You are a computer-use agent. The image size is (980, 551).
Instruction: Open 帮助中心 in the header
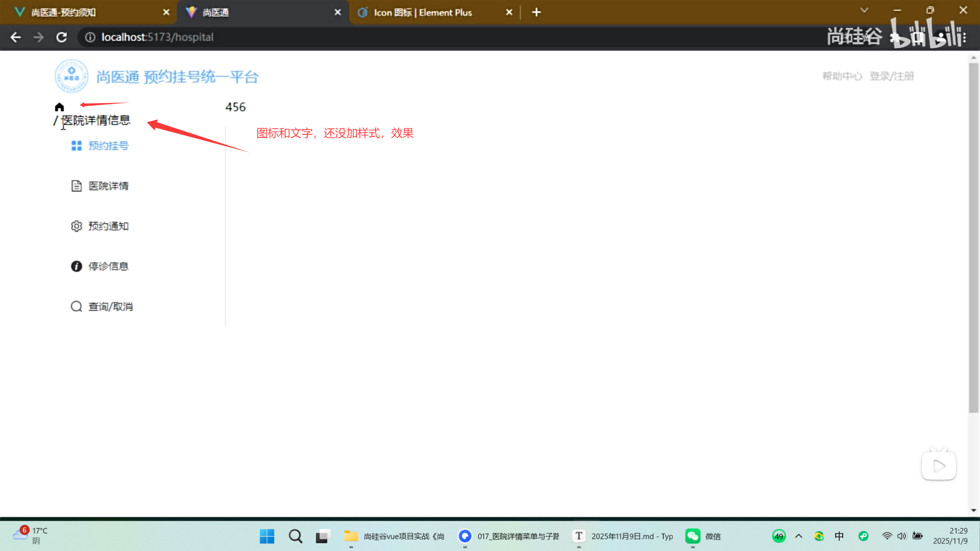[x=842, y=76]
